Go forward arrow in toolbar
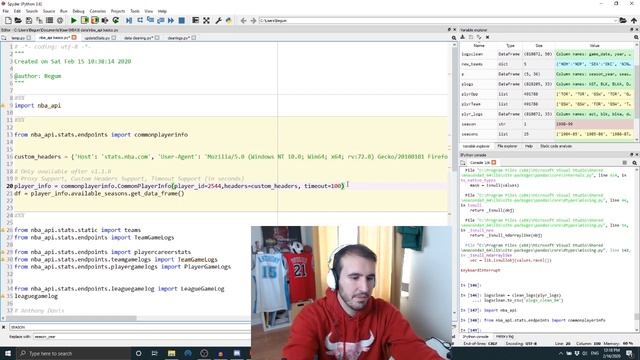 click(x=253, y=20)
